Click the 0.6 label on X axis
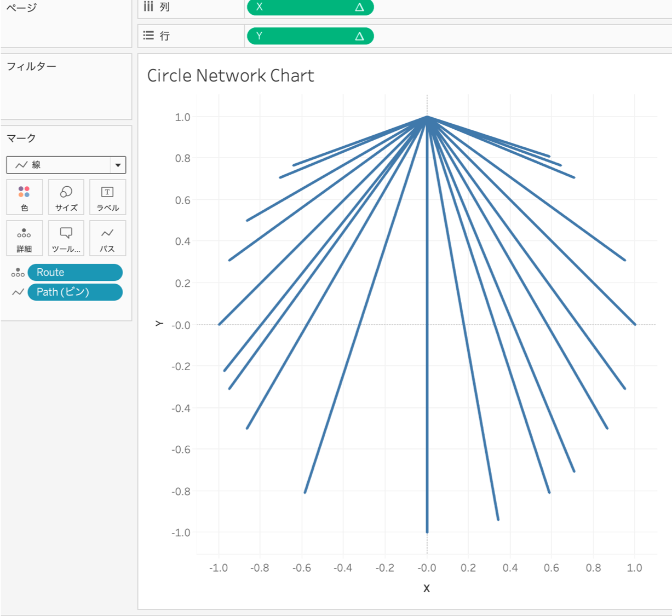This screenshot has height=616, width=672. pyautogui.click(x=552, y=568)
